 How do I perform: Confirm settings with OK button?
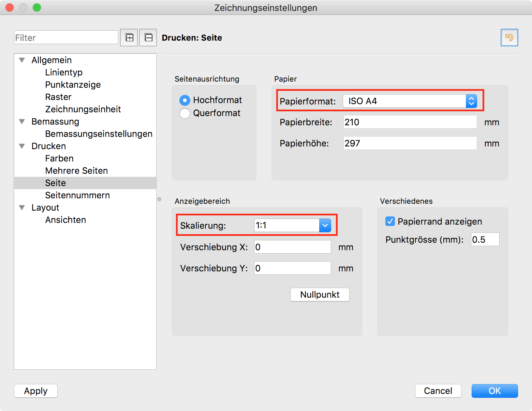[494, 391]
